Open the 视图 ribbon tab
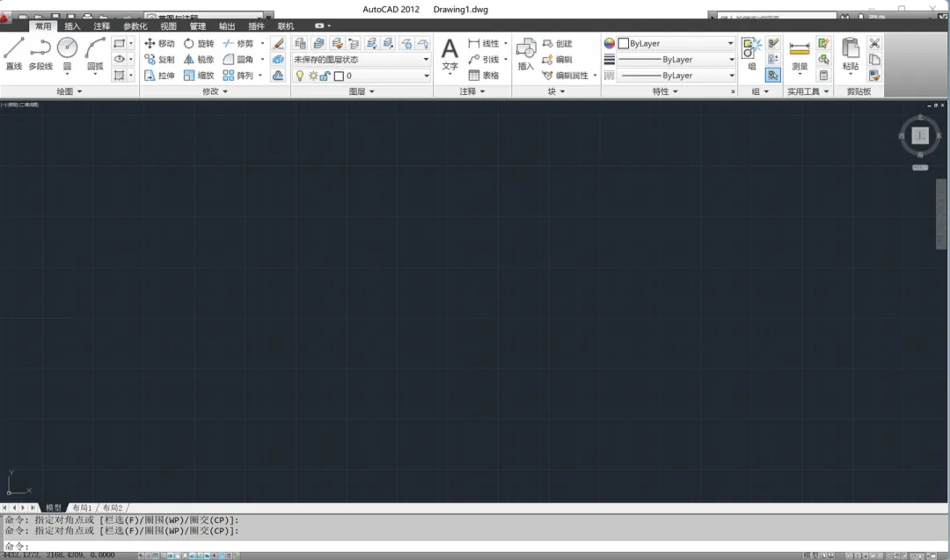 [168, 26]
